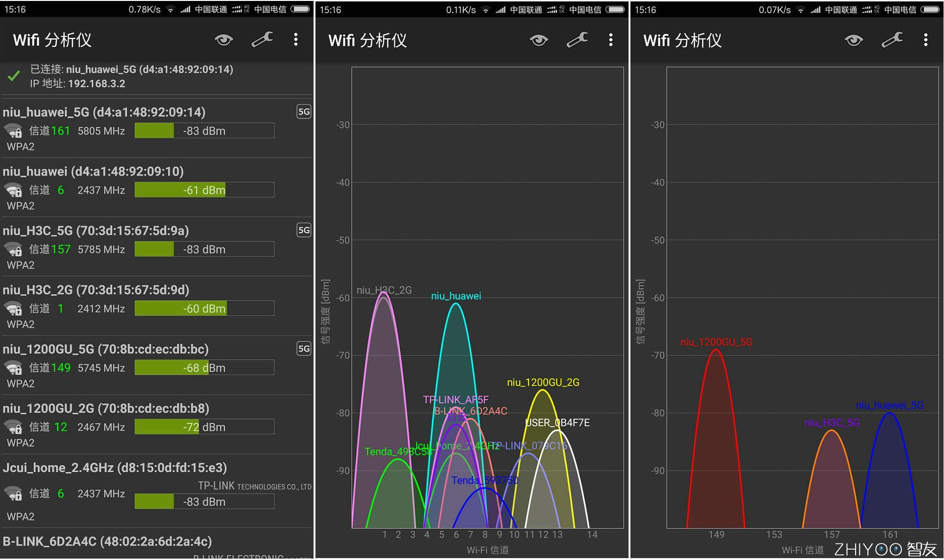Tap secured wifi icon for Jcui_home_2.4GHz
The width and height of the screenshot is (944, 560).
pos(13,494)
